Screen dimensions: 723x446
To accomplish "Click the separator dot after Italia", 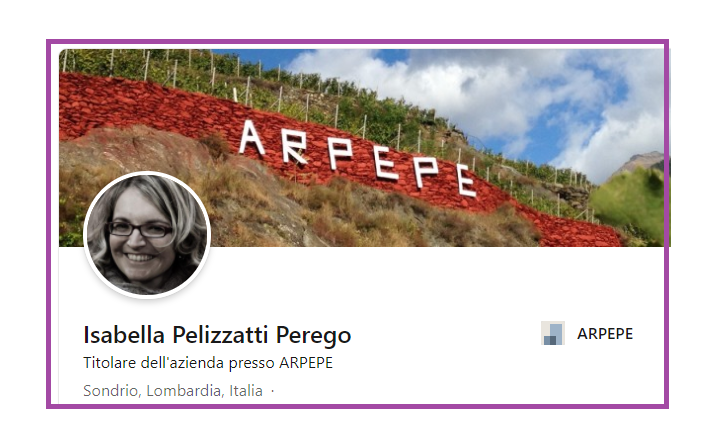I will pyautogui.click(x=273, y=391).
